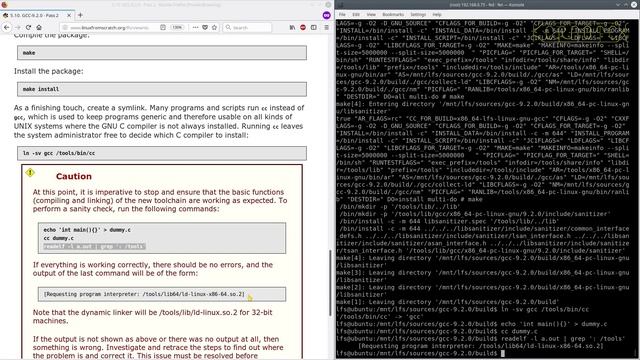640x360 pixels.
Task: Close the Konsole window
Action: 635,4
